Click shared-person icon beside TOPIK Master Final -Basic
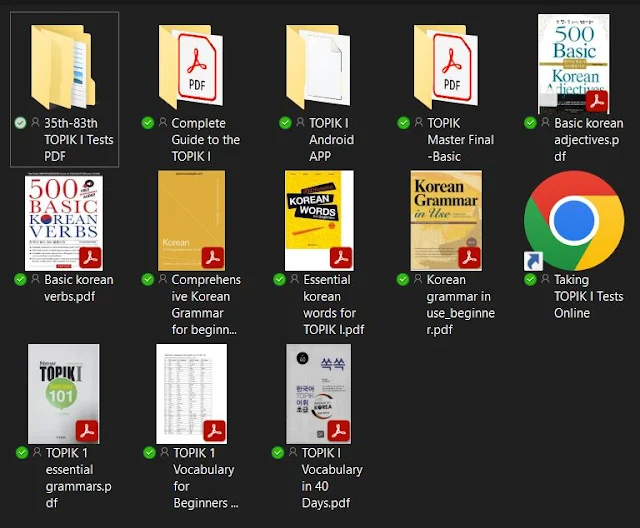The image size is (640, 528). (419, 122)
